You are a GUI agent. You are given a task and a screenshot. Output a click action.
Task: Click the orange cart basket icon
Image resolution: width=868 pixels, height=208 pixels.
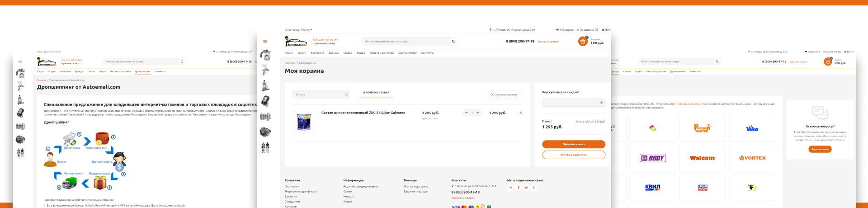coord(583,41)
